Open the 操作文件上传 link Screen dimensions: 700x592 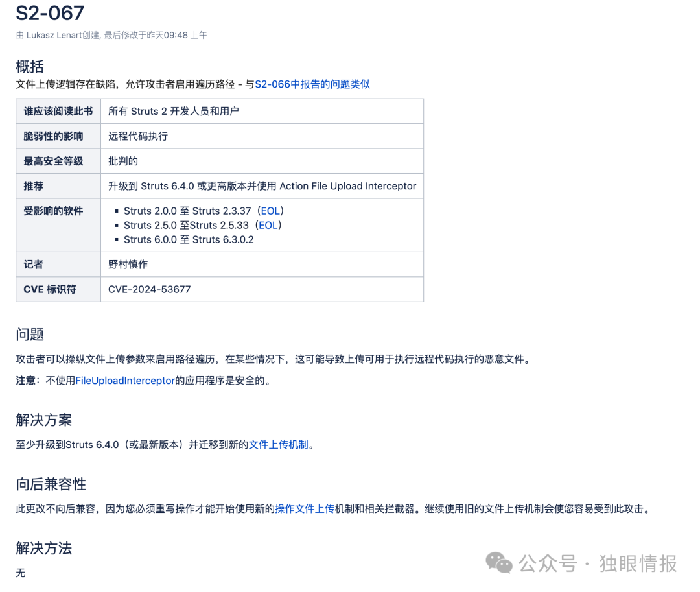coord(305,509)
